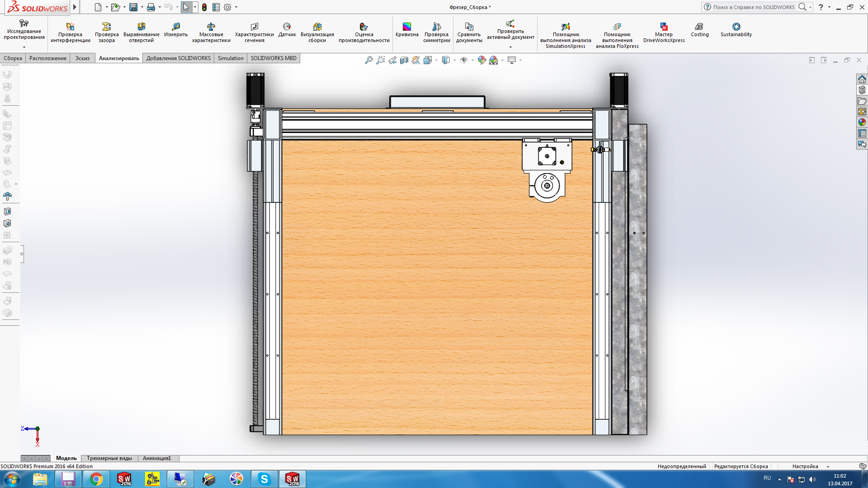868x488 pixels.
Task: Expand the Display Style dropdown arrow
Action: pyautogui.click(x=454, y=60)
